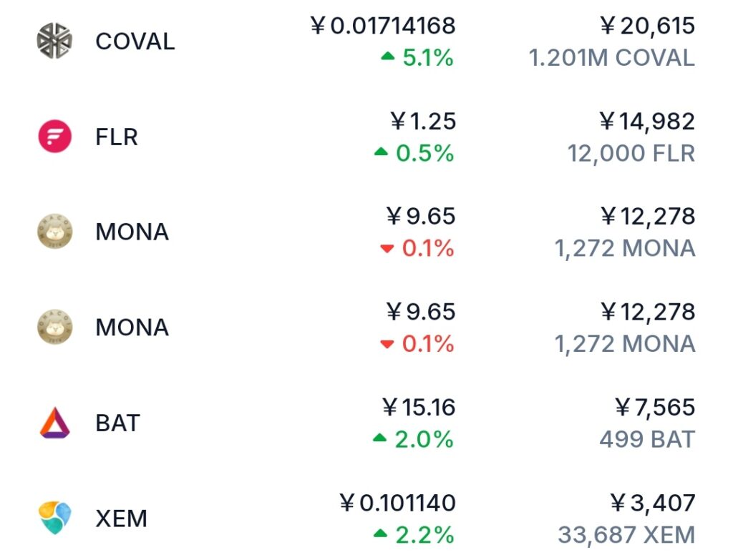Tap the pink FLR coin icon
This screenshot has width=733, height=560.
pos(54,137)
